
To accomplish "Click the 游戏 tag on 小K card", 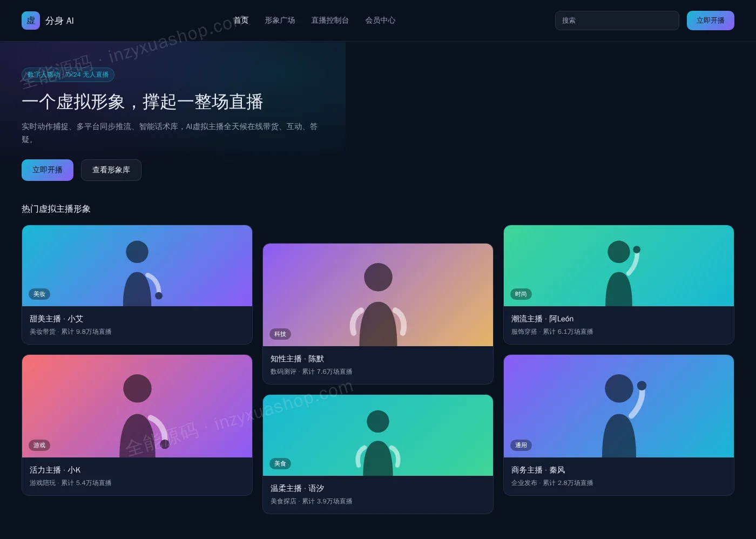I will click(39, 446).
